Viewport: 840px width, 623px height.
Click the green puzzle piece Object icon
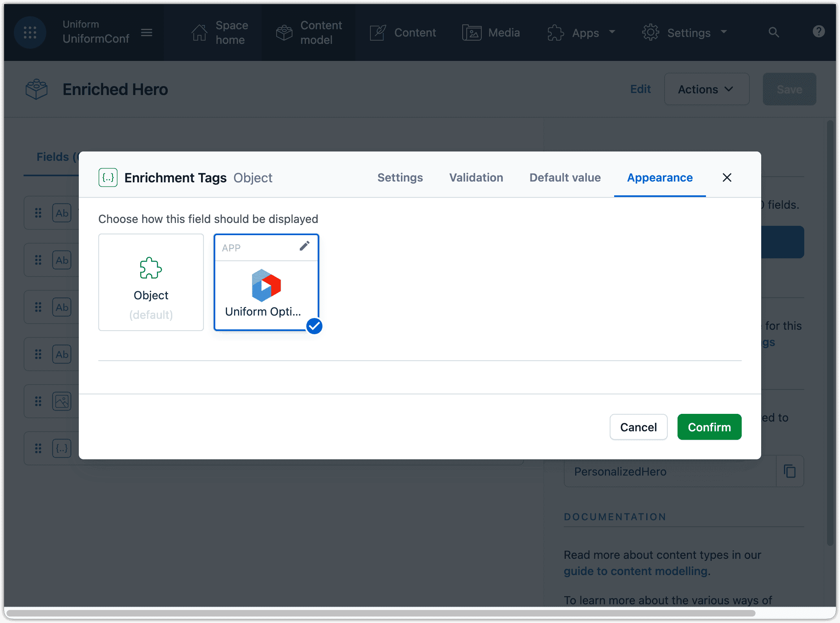(151, 268)
